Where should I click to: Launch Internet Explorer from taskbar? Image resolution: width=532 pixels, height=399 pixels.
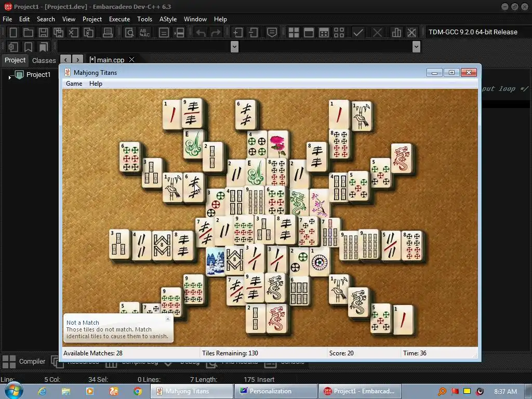[42, 391]
